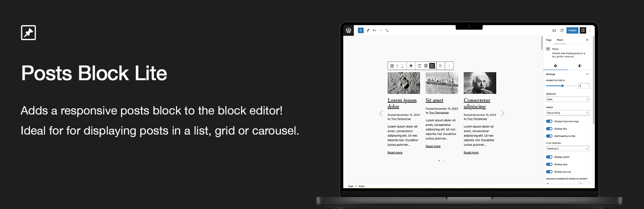
Task: Select the carousel layout view
Action: pos(432,66)
